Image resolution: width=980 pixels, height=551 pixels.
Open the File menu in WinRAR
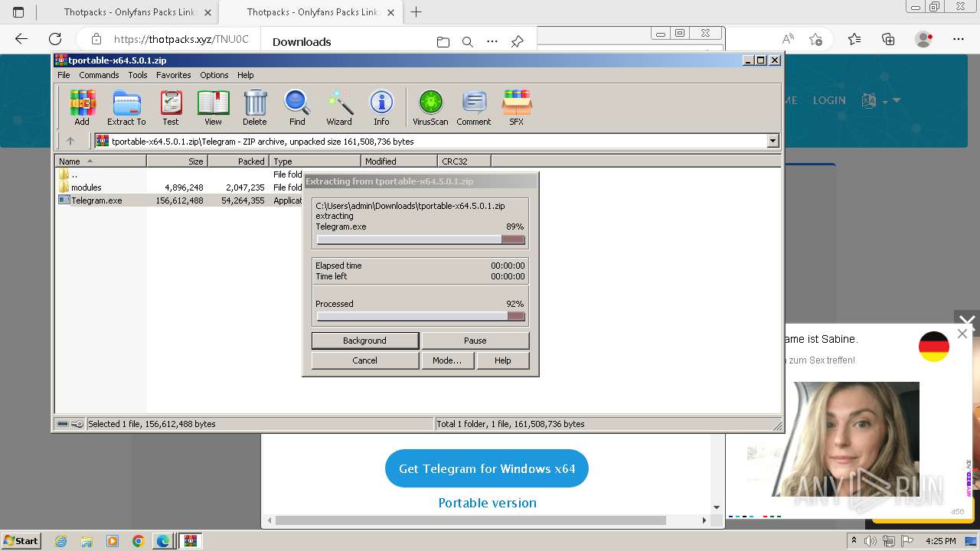(x=64, y=75)
